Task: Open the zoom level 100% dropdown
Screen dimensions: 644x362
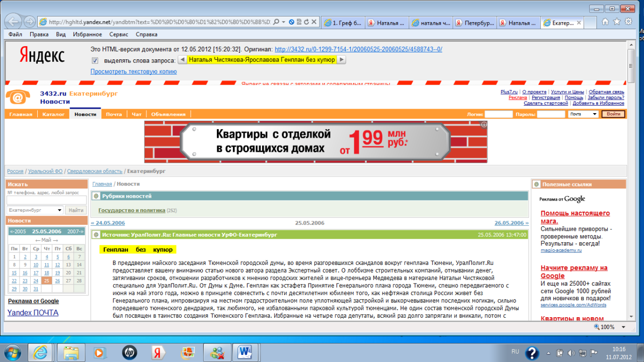Action: click(623, 327)
